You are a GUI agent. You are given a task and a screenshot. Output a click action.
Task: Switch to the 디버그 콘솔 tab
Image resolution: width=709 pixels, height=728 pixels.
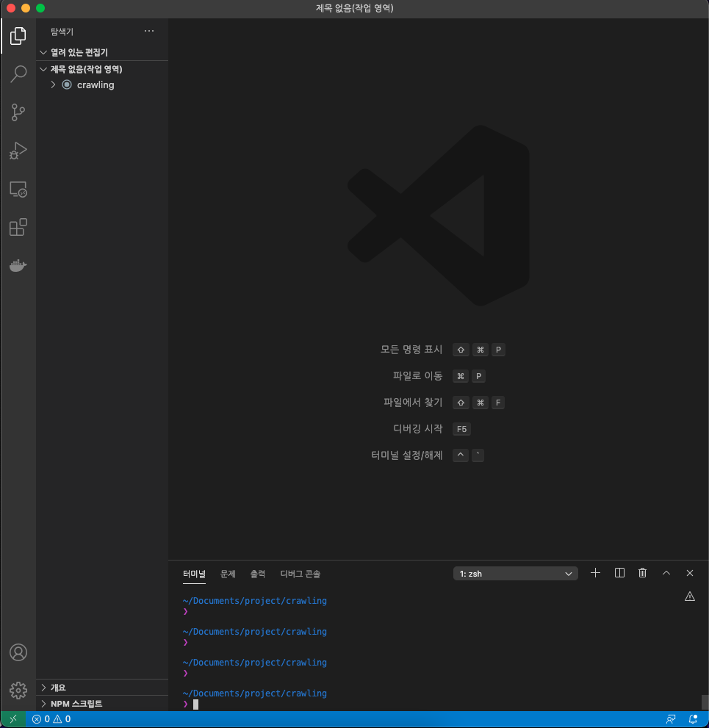300,574
